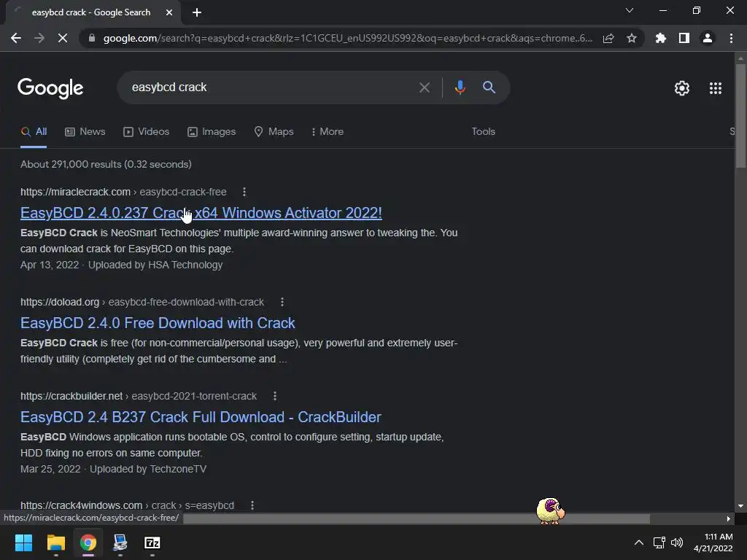This screenshot has height=560, width=747.
Task: Open the tab search chevron in title bar
Action: point(630,10)
